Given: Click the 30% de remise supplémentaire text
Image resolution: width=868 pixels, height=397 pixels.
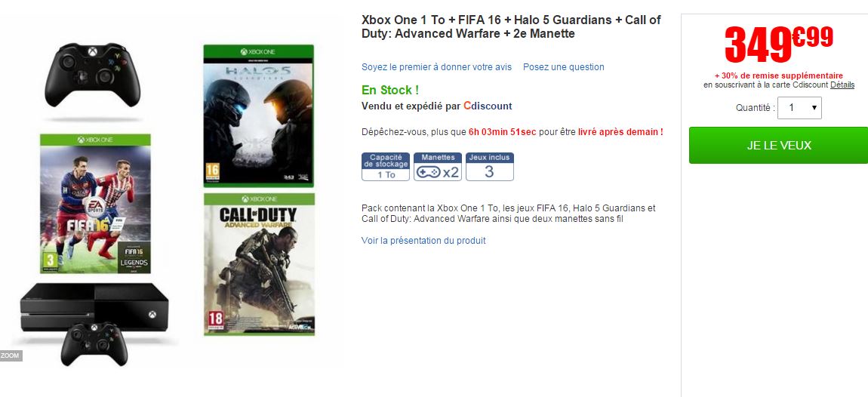Looking at the screenshot, I should pyautogui.click(x=779, y=76).
